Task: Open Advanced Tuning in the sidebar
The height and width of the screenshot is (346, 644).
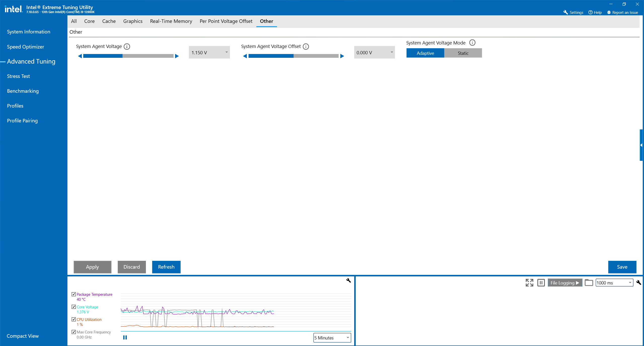Action: pyautogui.click(x=31, y=61)
